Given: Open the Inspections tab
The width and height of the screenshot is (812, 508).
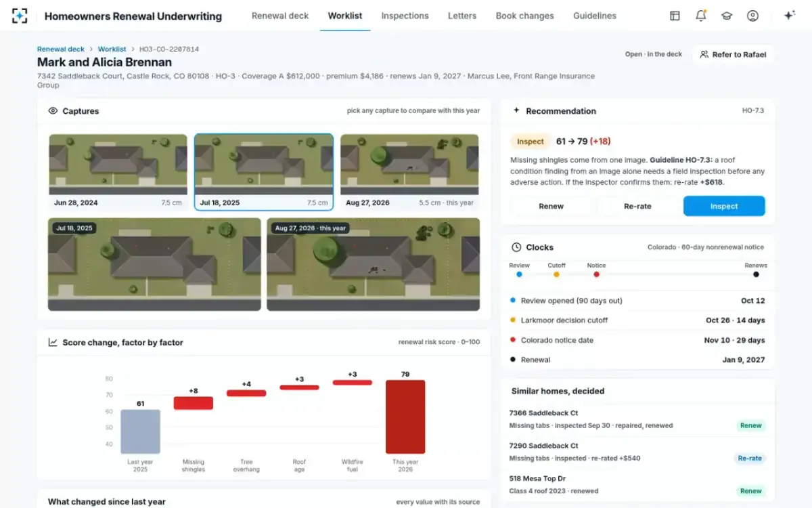Looking at the screenshot, I should pos(405,16).
